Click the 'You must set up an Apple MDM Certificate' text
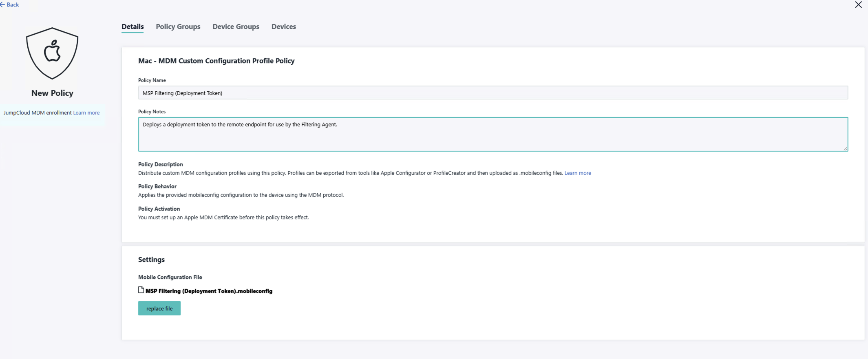 pos(223,218)
